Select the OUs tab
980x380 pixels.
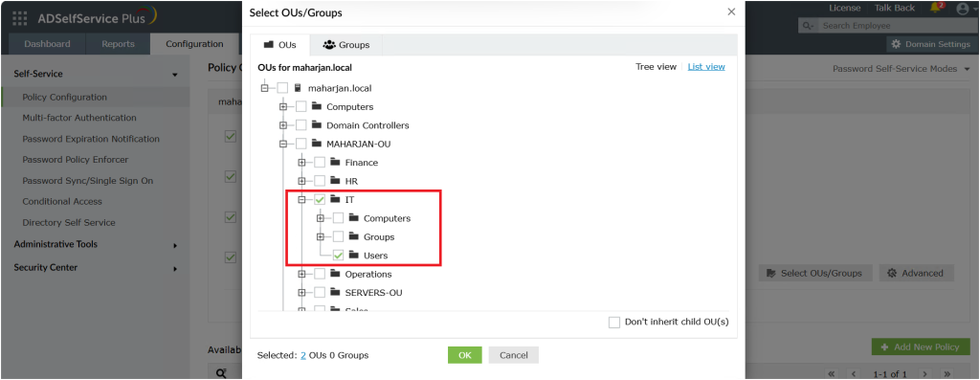(x=280, y=45)
